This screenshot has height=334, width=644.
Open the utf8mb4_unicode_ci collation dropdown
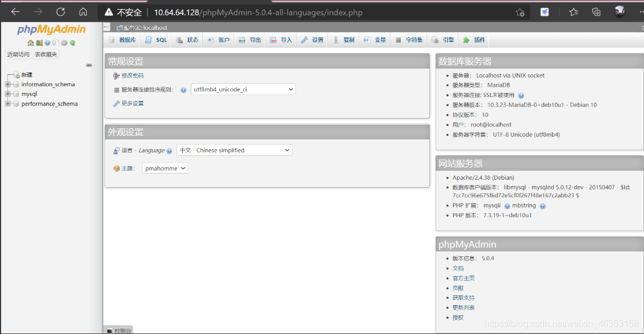[x=243, y=90]
